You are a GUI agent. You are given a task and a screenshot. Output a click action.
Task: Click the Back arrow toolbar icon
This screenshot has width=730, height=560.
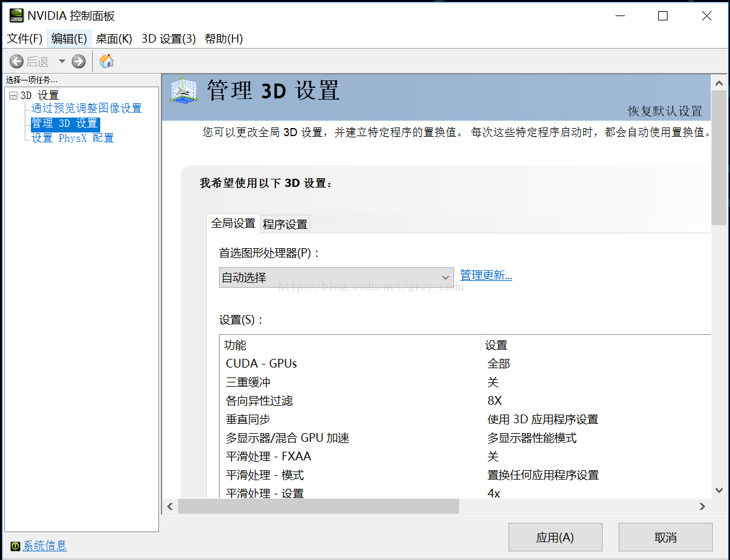point(16,61)
